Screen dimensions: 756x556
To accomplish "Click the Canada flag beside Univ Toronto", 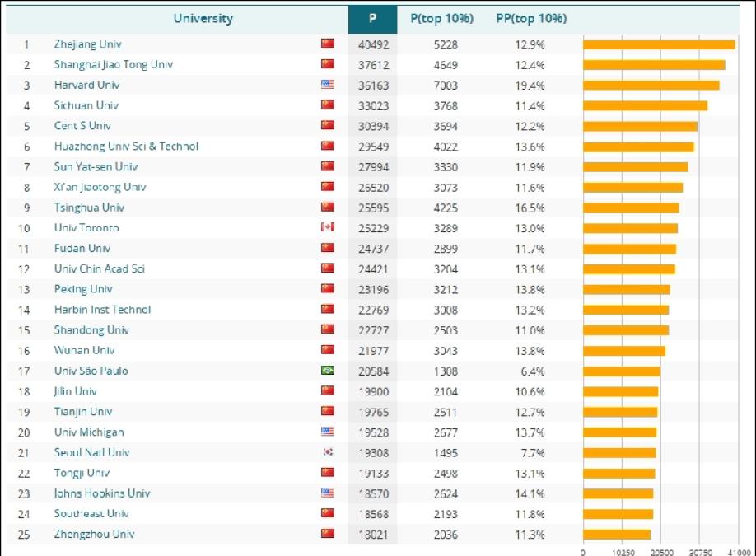I will coord(328,227).
